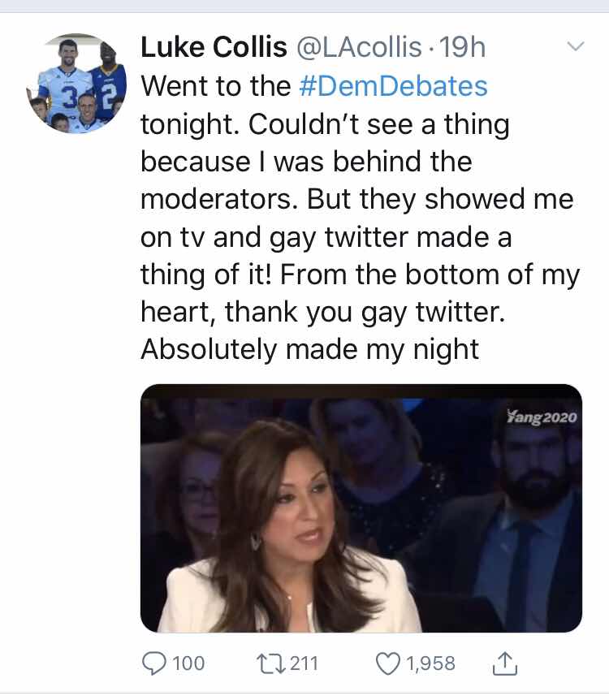The width and height of the screenshot is (609, 700).
Task: Click the reply speech bubble icon
Action: tap(154, 663)
